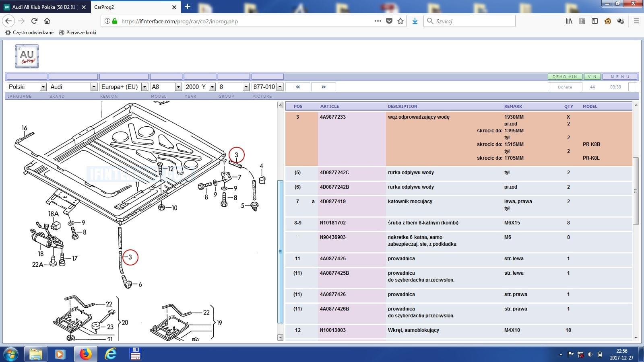This screenshot has height=362, width=644.
Task: Open the page actions three-dot menu
Action: tap(378, 21)
